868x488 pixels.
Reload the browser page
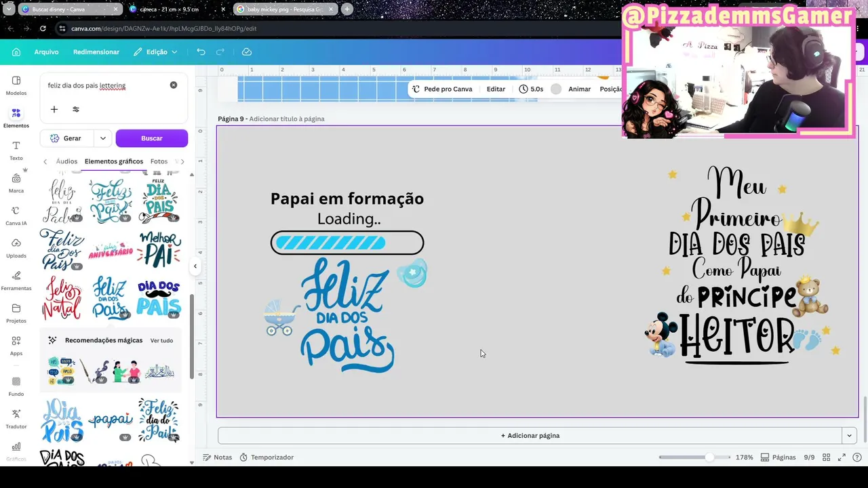(43, 28)
